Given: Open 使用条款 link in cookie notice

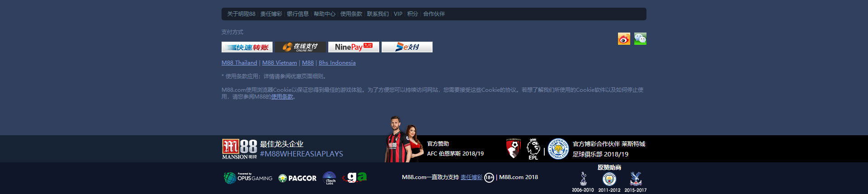Looking at the screenshot, I should click(x=282, y=97).
